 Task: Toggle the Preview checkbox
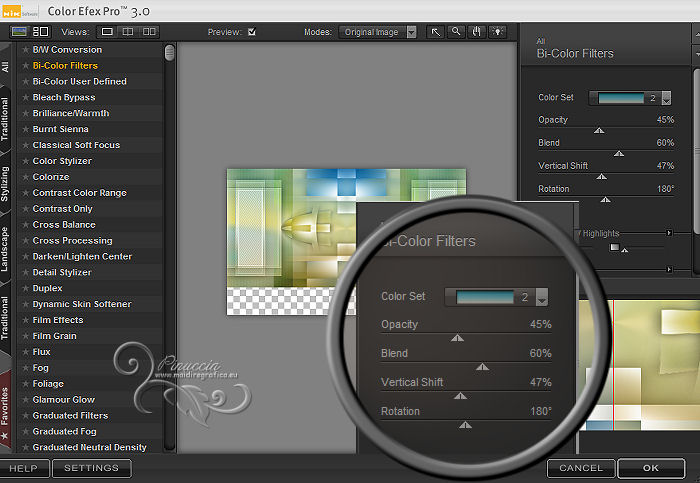coord(252,32)
